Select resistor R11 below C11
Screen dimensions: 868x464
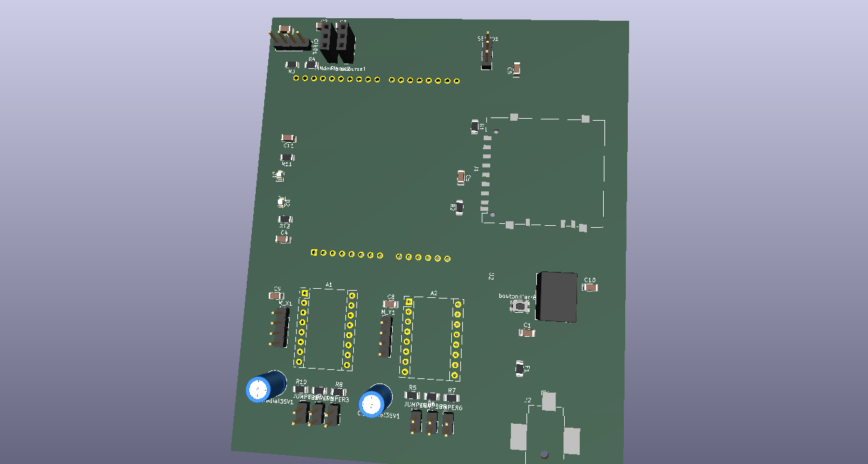point(287,158)
